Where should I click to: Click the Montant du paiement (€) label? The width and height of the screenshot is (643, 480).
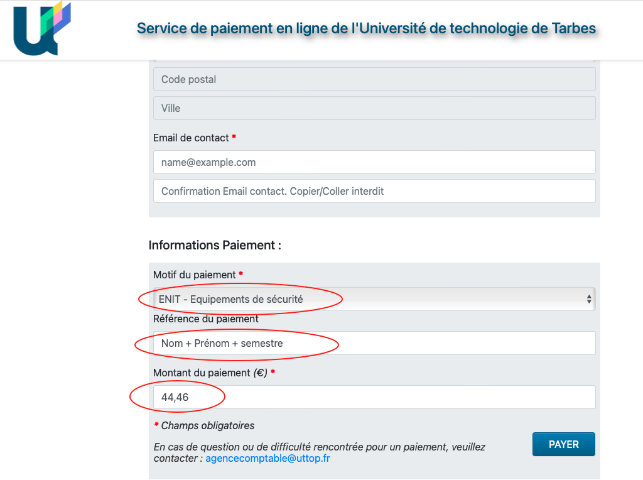[210, 373]
